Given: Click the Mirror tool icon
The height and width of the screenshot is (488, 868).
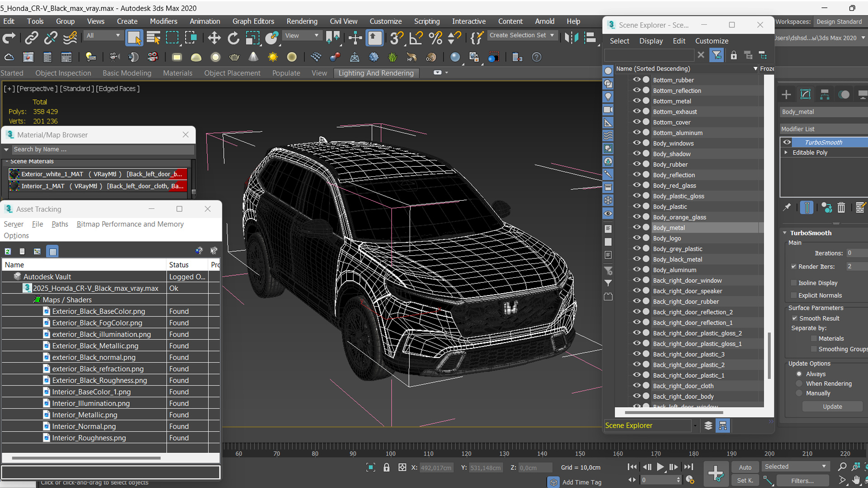Looking at the screenshot, I should coord(571,38).
